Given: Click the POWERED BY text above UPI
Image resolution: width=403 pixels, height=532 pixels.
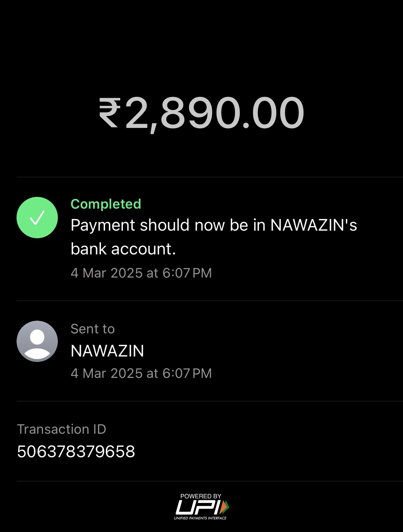Looking at the screenshot, I should [201, 496].
